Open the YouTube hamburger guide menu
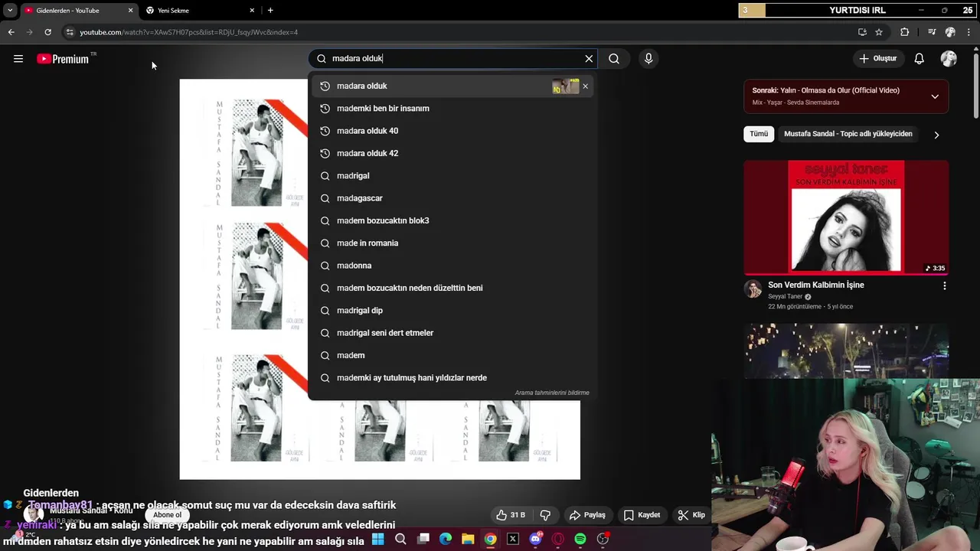The width and height of the screenshot is (980, 551). point(18,59)
